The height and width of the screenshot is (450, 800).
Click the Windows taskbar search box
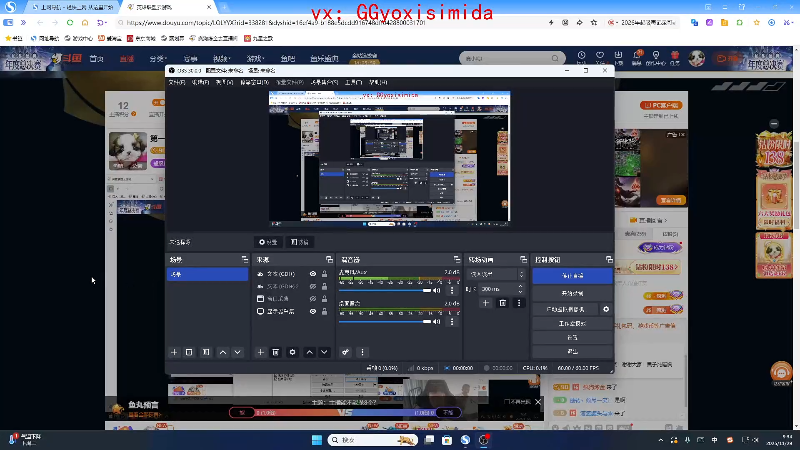[372, 440]
